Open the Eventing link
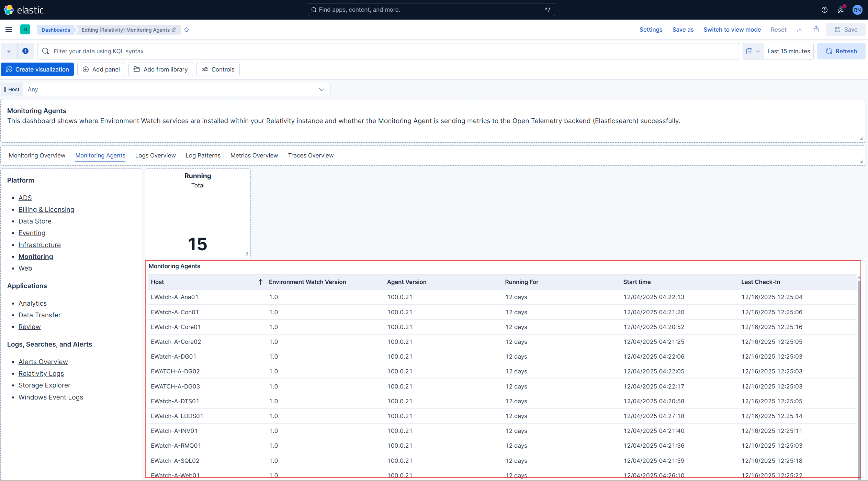 coord(32,233)
